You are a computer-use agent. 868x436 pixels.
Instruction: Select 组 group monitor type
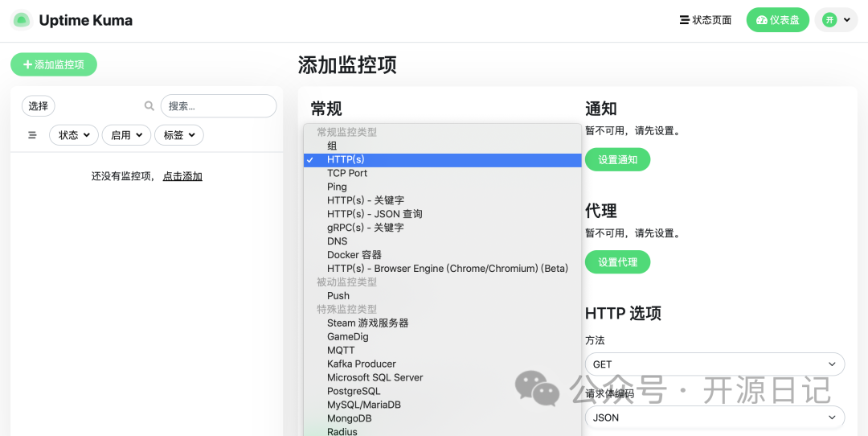click(443, 146)
